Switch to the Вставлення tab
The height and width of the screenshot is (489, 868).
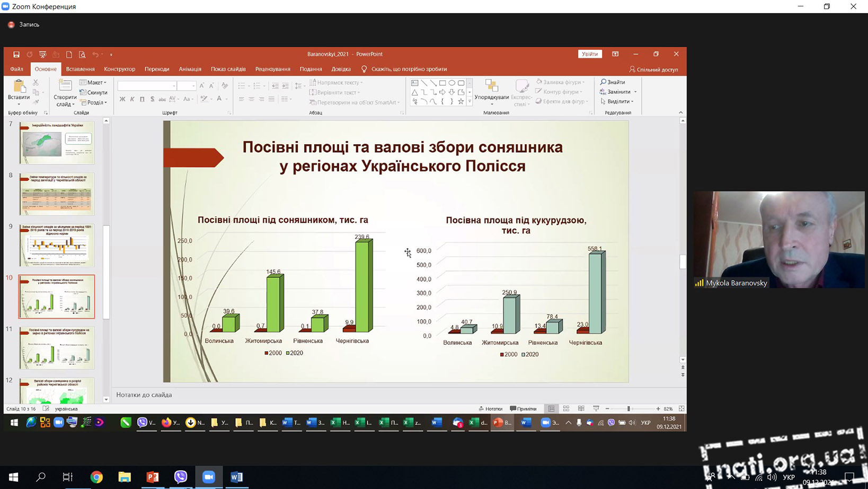coord(80,69)
